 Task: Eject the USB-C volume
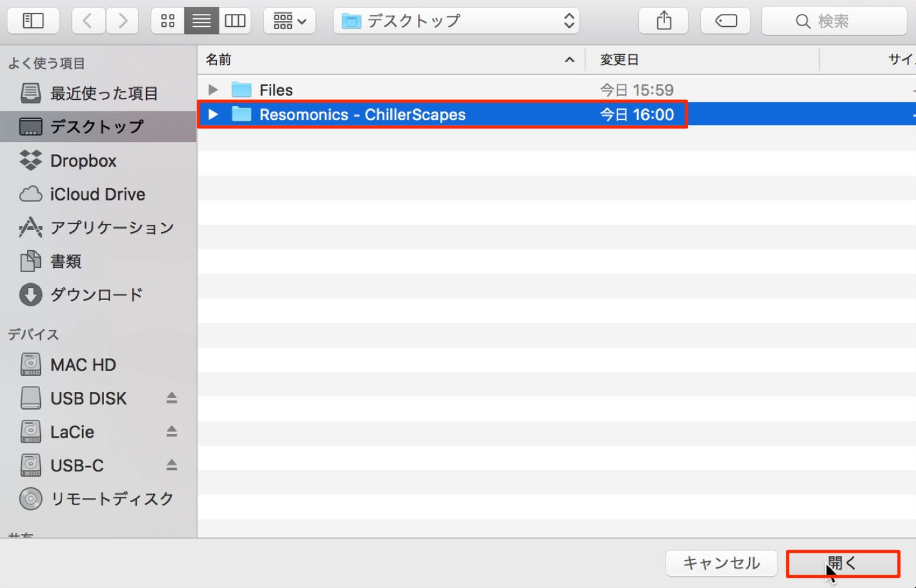[x=172, y=465]
